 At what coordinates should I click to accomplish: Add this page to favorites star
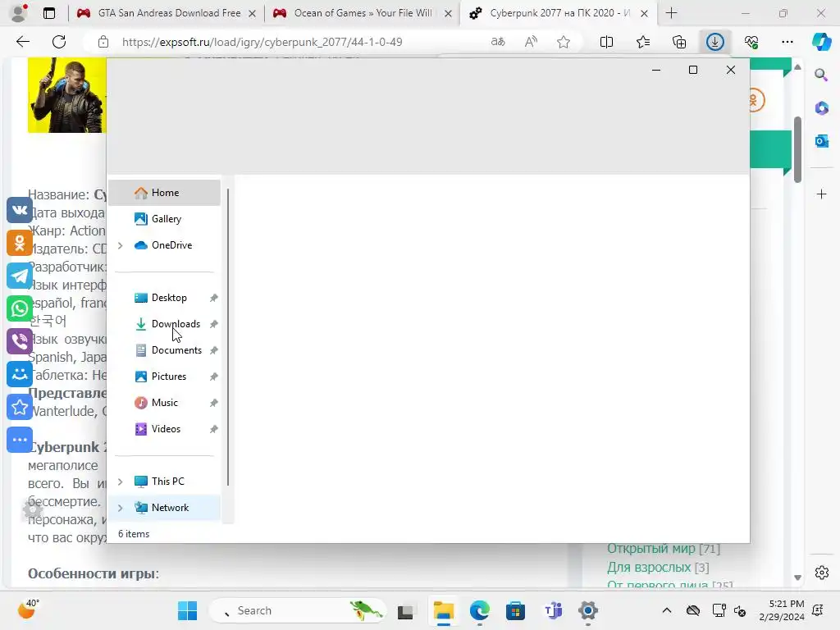coord(563,42)
